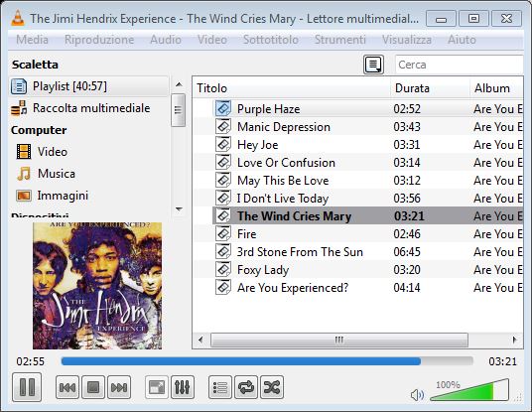Toggle loop repeat mode
Viewport: 532px width, 412px height.
pos(246,387)
